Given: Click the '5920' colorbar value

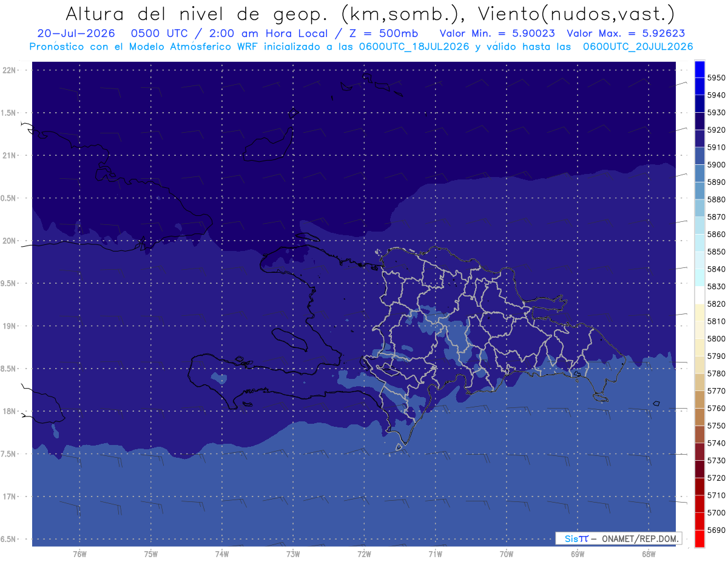Looking at the screenshot, I should coord(716,130).
